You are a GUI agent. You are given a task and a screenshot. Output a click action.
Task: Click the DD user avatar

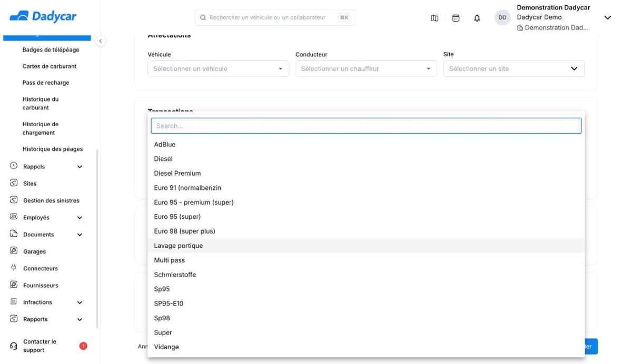pyautogui.click(x=502, y=17)
